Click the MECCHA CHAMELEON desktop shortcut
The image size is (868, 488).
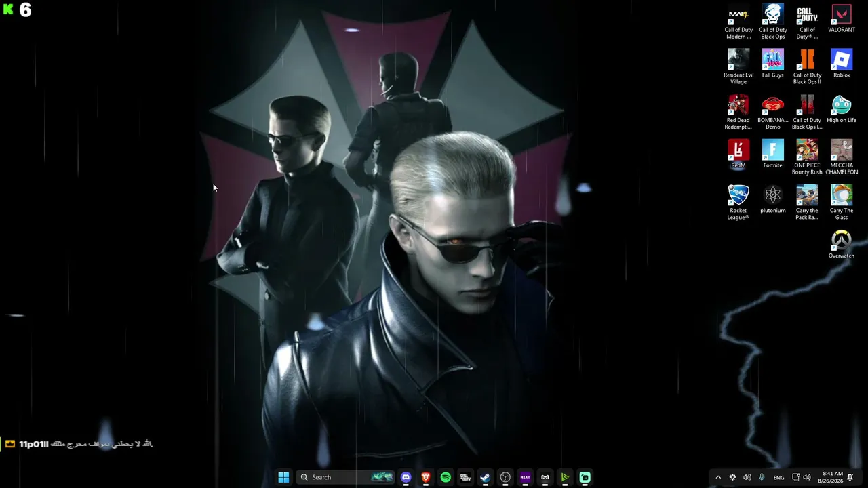(842, 158)
